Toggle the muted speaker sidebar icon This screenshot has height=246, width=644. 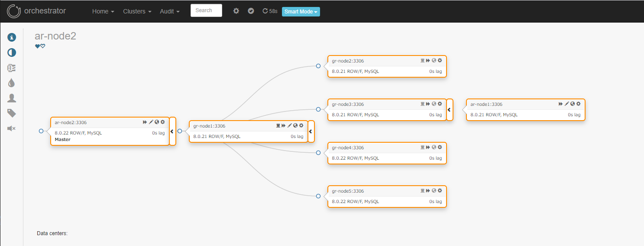12,128
